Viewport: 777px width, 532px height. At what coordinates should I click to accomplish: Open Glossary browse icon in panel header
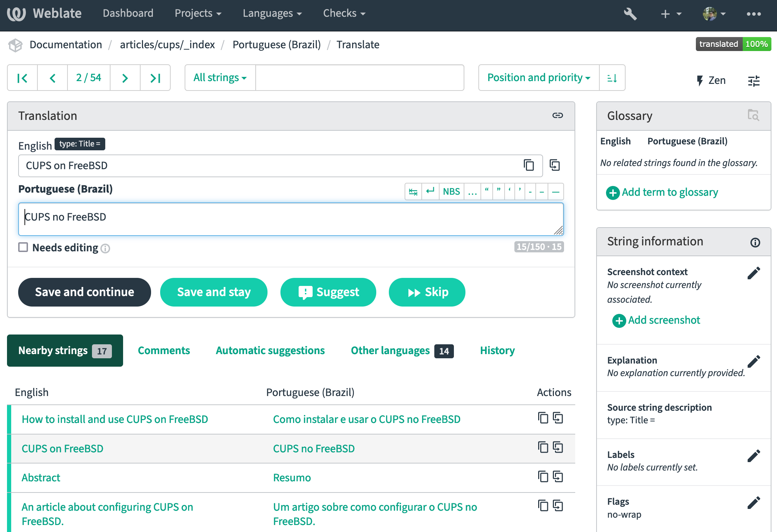pos(753,115)
